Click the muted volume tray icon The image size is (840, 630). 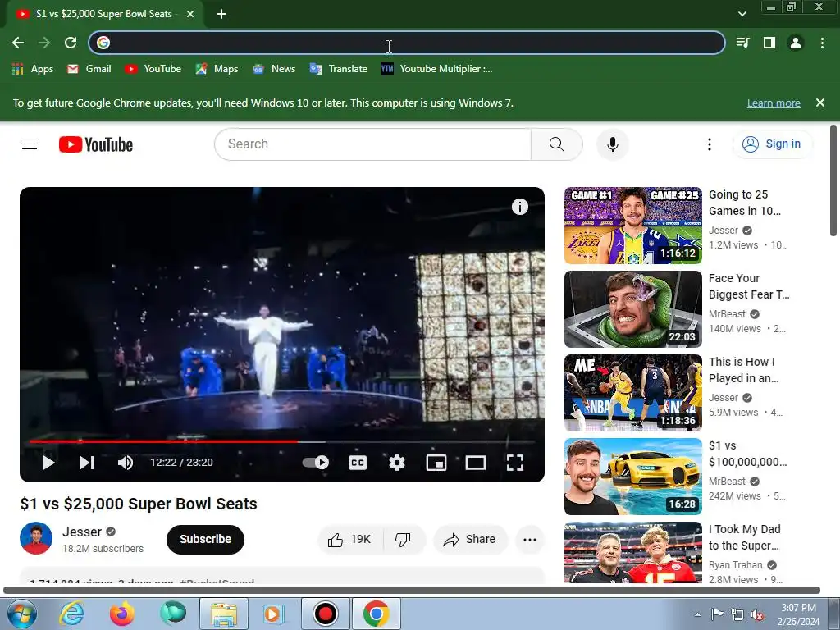757,614
